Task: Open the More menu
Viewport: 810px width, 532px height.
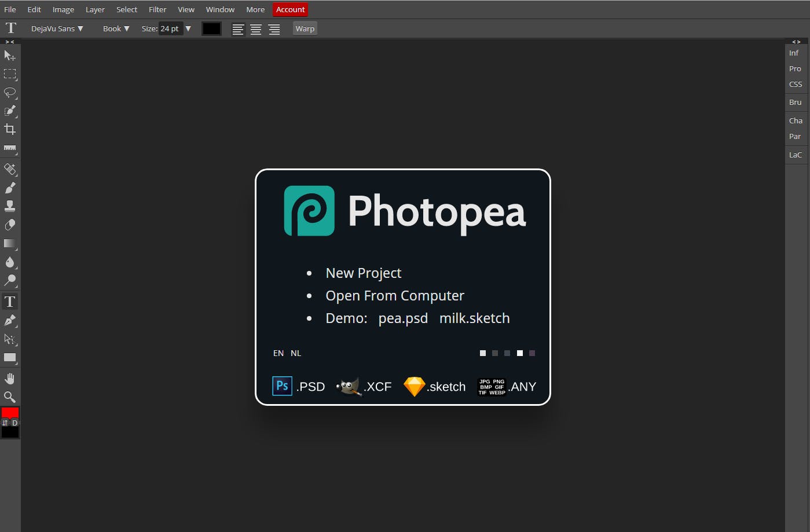Action: click(255, 10)
